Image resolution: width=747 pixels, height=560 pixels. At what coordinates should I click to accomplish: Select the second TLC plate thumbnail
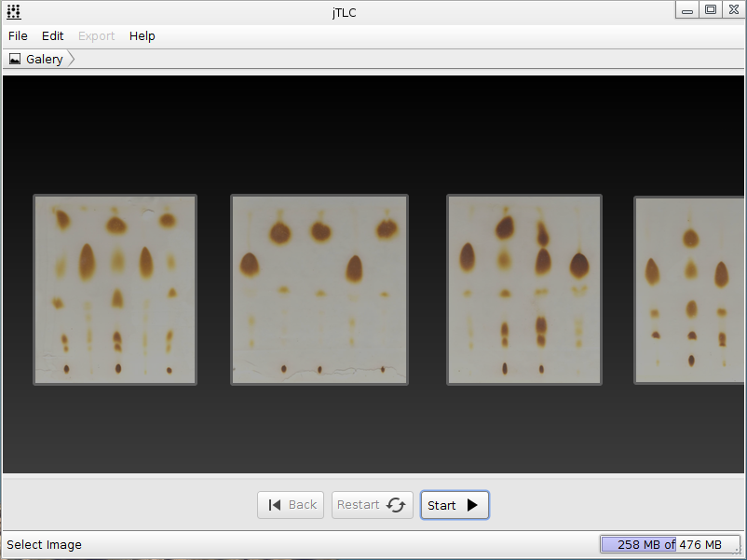tap(319, 290)
